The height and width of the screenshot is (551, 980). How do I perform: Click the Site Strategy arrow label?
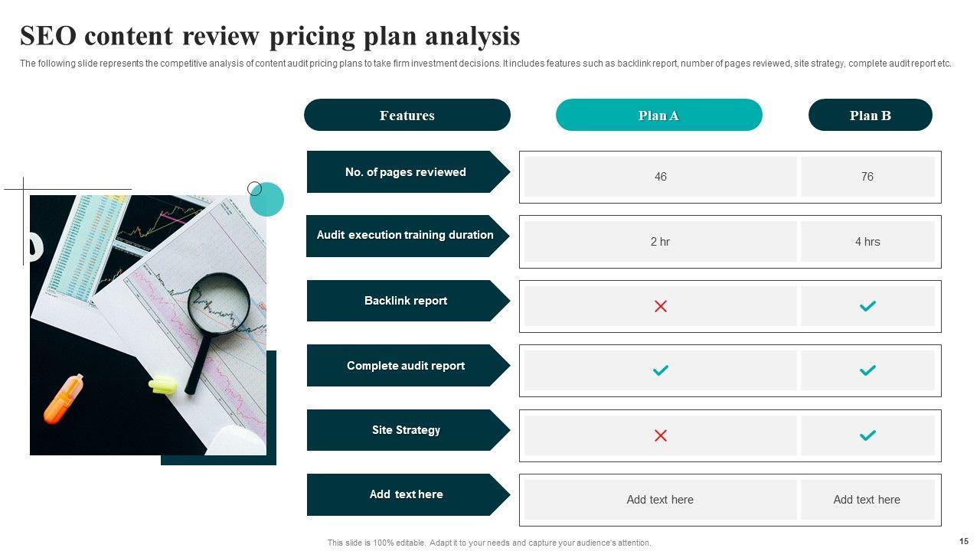[x=405, y=430]
